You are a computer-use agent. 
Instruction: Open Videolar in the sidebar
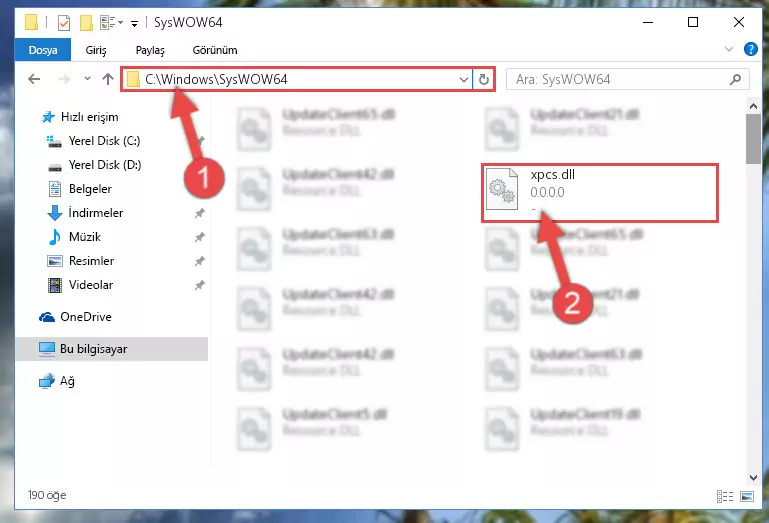(91, 285)
